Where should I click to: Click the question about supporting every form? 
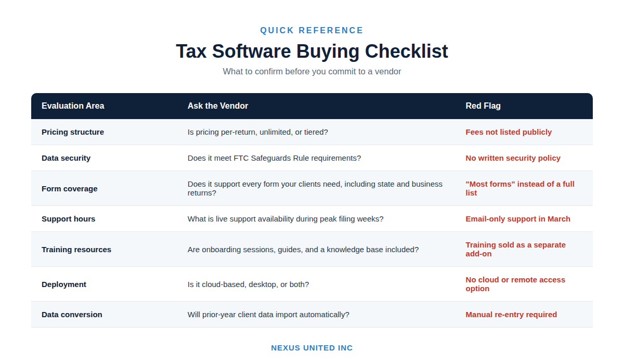point(315,188)
